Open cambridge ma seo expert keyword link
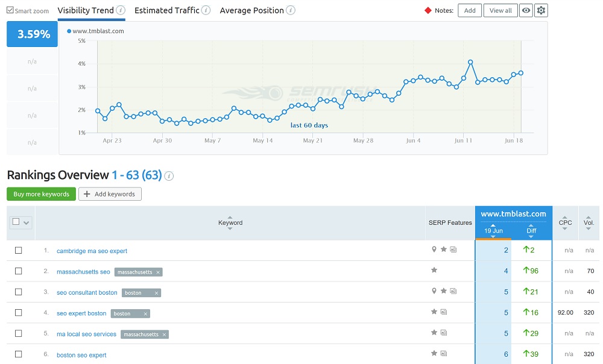The height and width of the screenshot is (364, 603). [92, 251]
